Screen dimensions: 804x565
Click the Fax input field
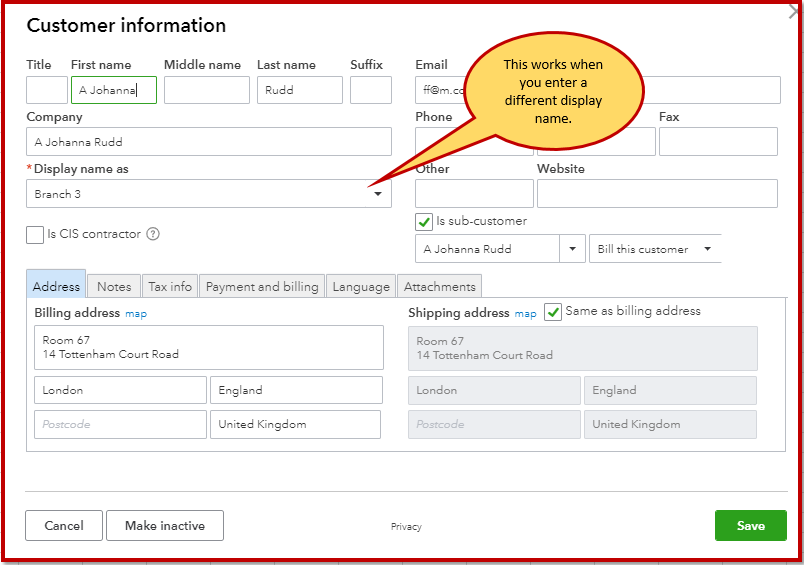[718, 142]
